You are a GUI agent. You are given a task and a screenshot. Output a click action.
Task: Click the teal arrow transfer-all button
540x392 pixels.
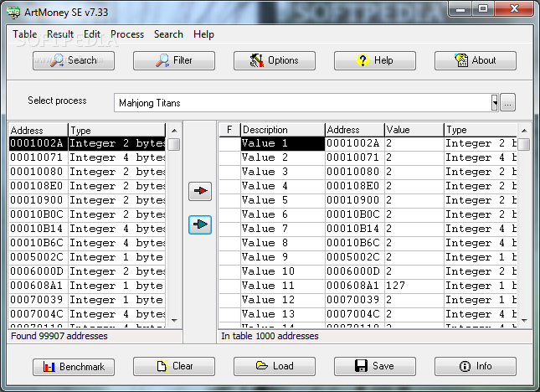pyautogui.click(x=200, y=224)
